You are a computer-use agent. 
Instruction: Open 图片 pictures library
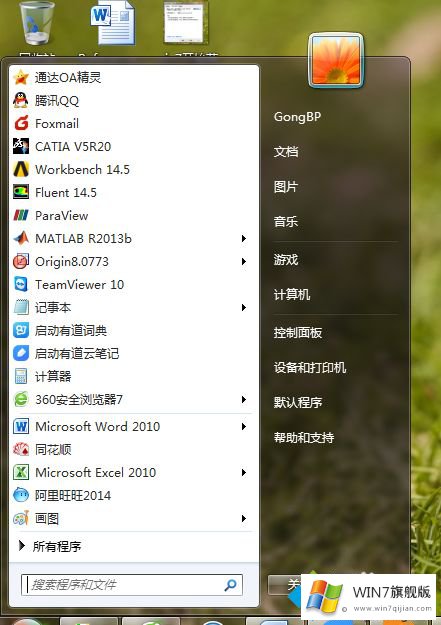(286, 187)
